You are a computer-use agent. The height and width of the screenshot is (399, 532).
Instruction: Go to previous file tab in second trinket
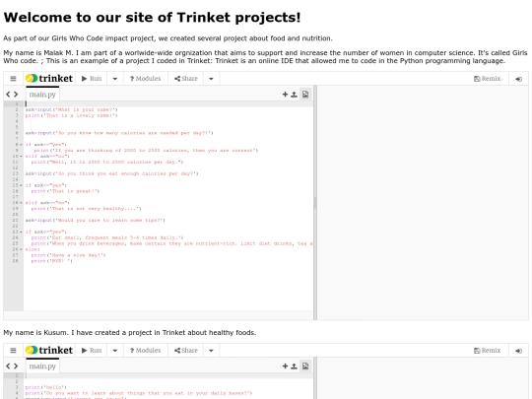(8, 366)
